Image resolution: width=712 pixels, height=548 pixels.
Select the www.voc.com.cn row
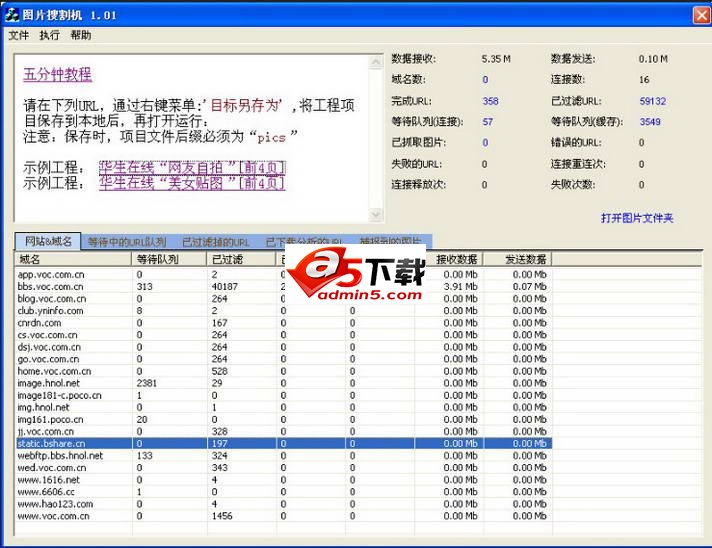(283, 516)
